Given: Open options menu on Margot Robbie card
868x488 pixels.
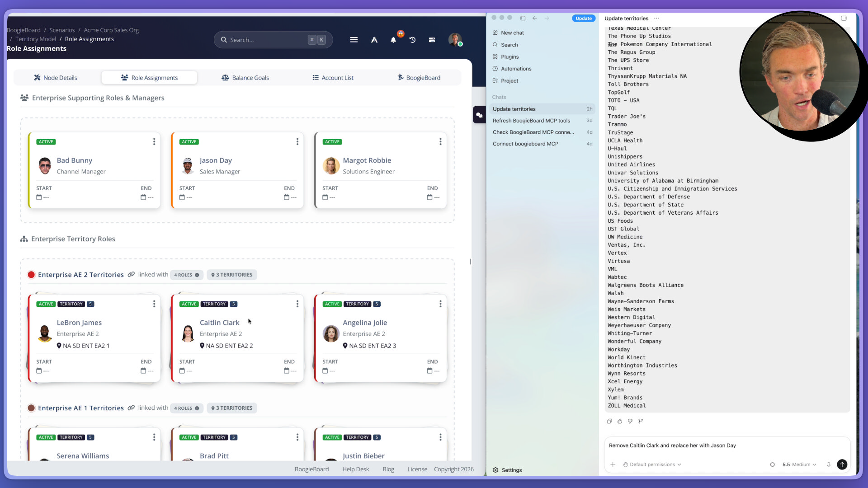Looking at the screenshot, I should [x=440, y=142].
